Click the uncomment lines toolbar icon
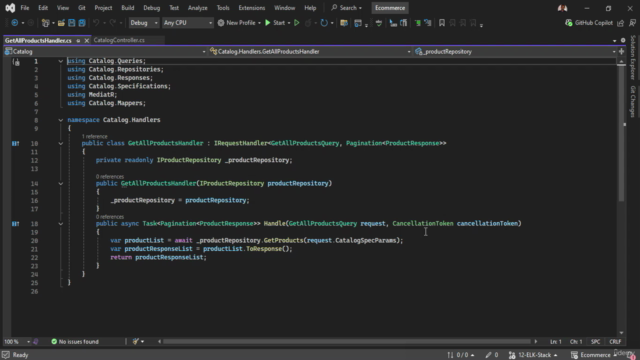This screenshot has height=360, width=640. click(x=428, y=23)
